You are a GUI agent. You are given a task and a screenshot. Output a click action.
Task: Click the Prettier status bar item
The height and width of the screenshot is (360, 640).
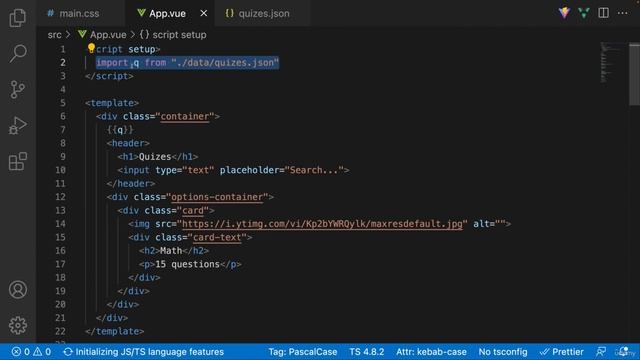point(562,352)
